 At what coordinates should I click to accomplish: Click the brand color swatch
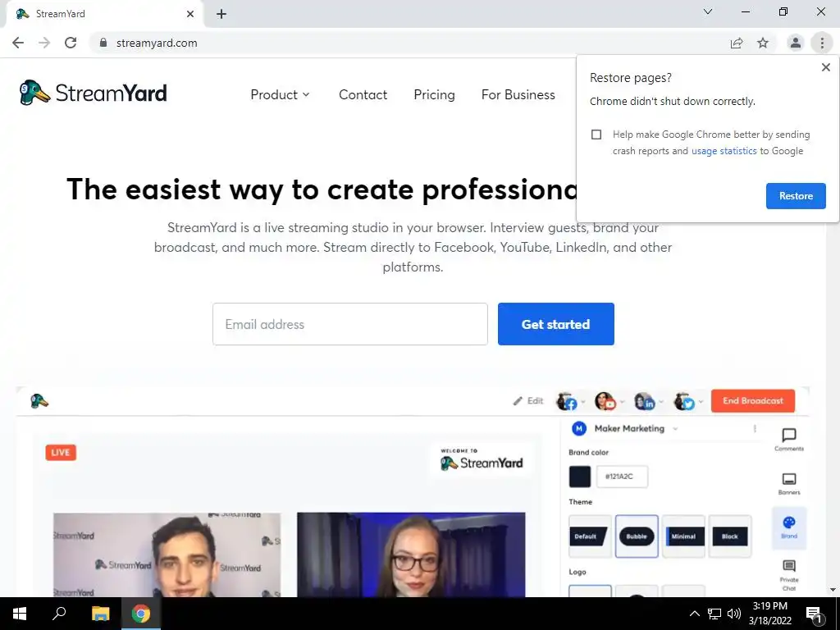[580, 477]
